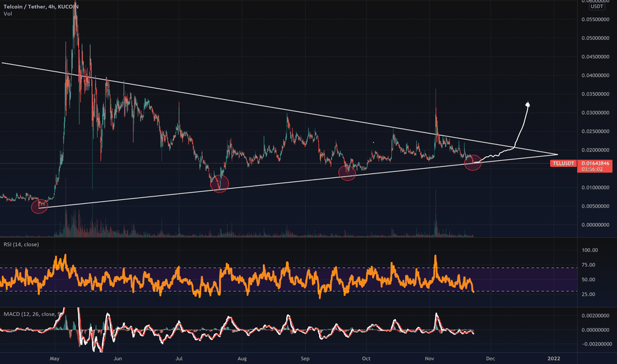This screenshot has height=364, width=617.
Task: Click the 75.00 label on RSI axis
Action: point(589,265)
